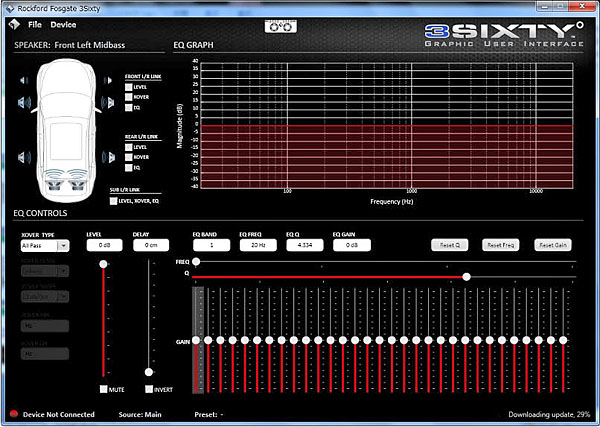Open the File menu
This screenshot has height=427, width=600.
click(x=35, y=25)
